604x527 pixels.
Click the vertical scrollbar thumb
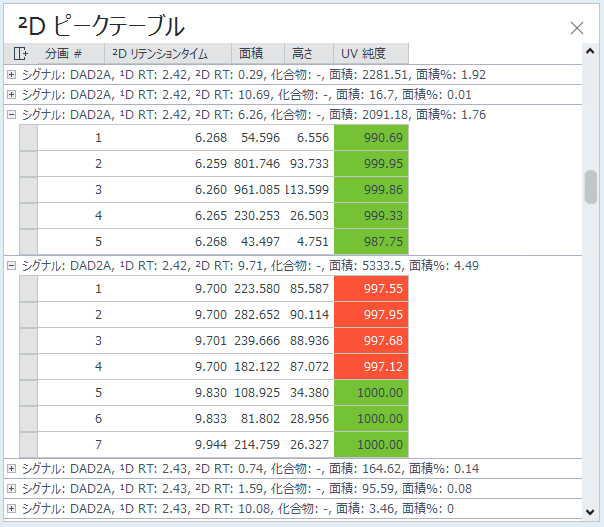[590, 187]
